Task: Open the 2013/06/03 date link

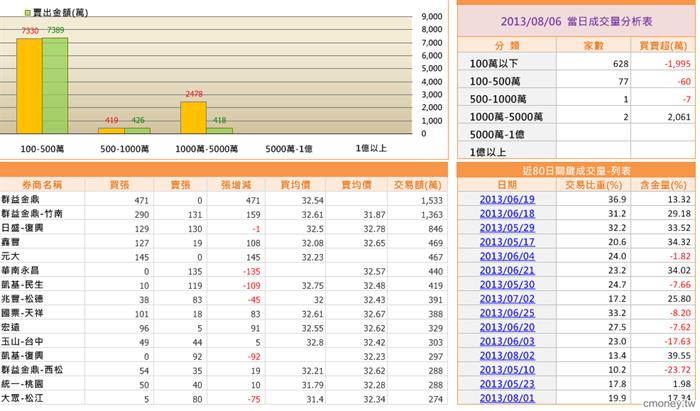Action: [507, 341]
